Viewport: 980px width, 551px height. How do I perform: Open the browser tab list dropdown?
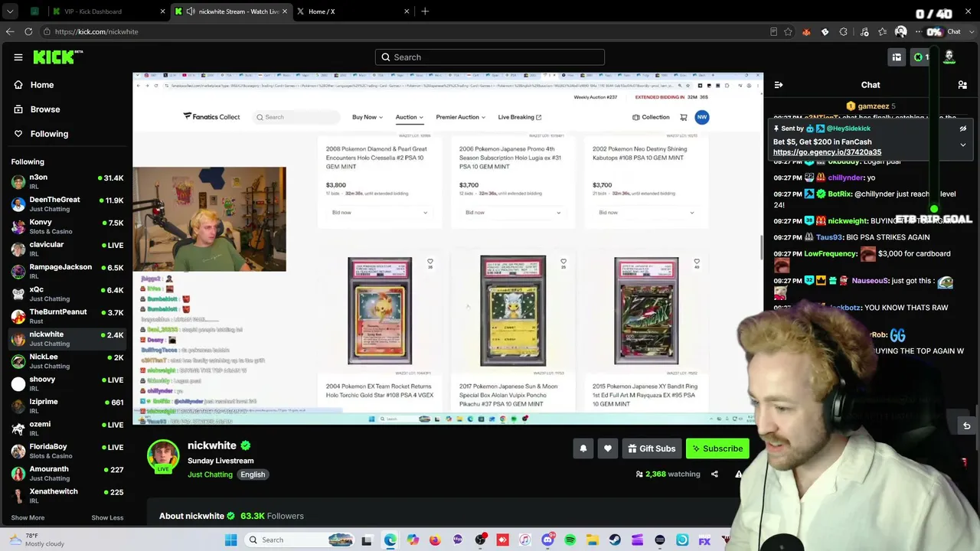point(10,11)
